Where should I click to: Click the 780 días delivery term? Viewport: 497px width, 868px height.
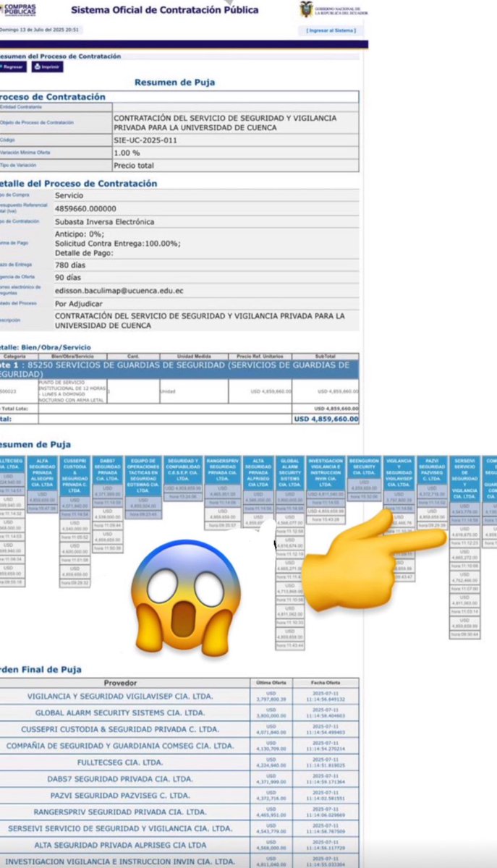pyautogui.click(x=71, y=265)
